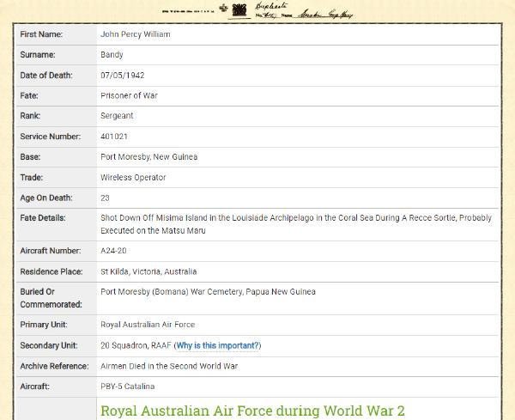Click the 'Rank:' label
The width and height of the screenshot is (515, 420).
[x=30, y=116]
